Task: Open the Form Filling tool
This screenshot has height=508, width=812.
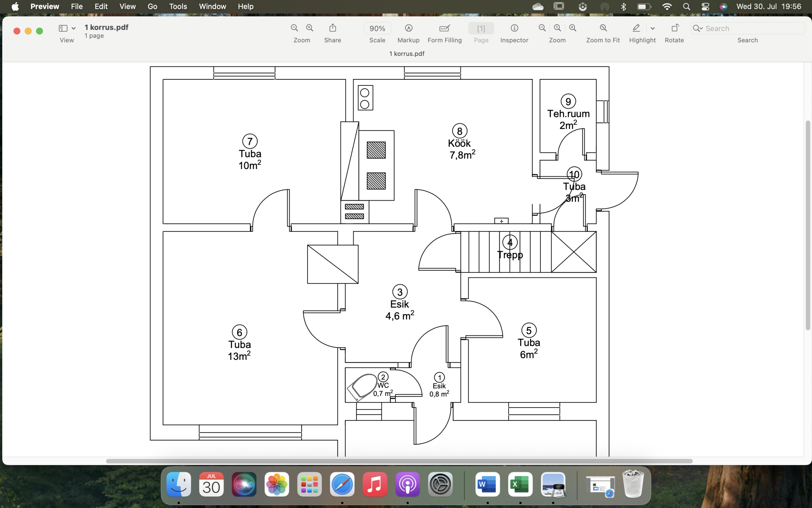Action: click(444, 28)
